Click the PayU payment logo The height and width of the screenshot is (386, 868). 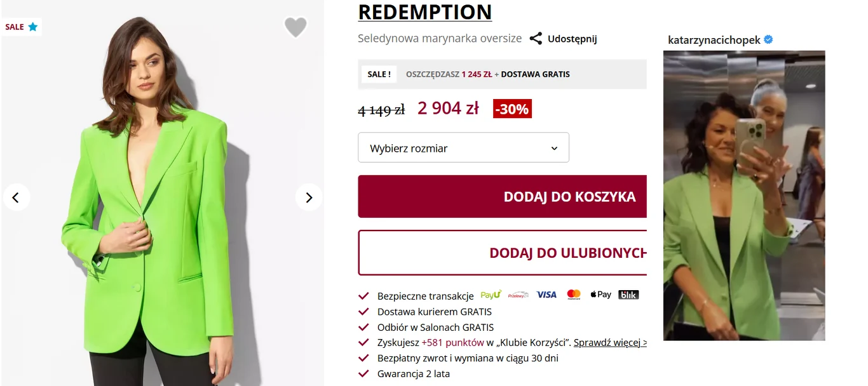click(491, 295)
